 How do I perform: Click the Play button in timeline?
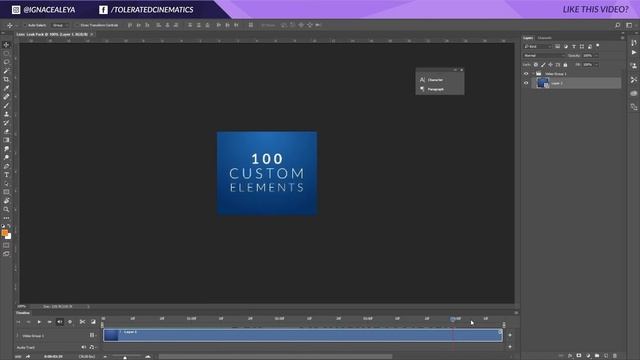tap(39, 322)
